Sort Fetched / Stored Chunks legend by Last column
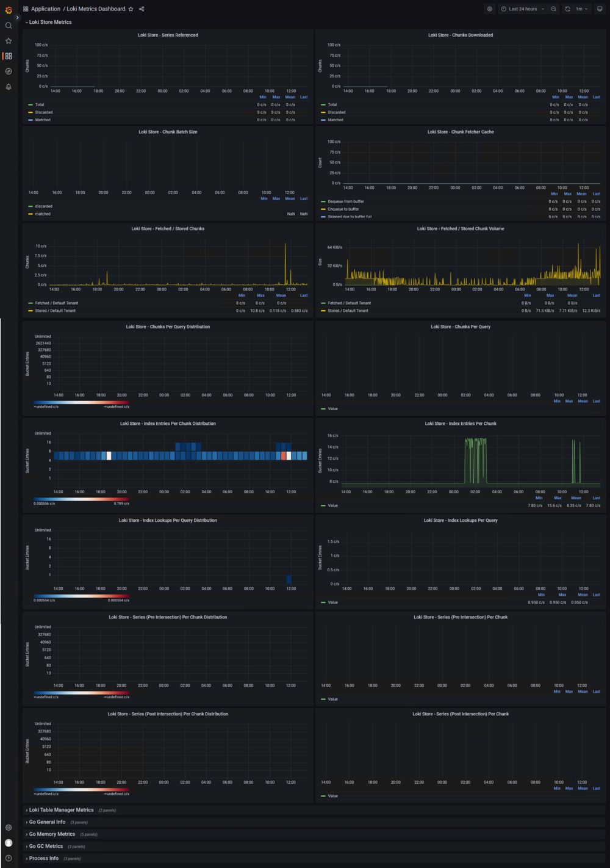Viewport: 610px width, 868px height. (x=304, y=295)
